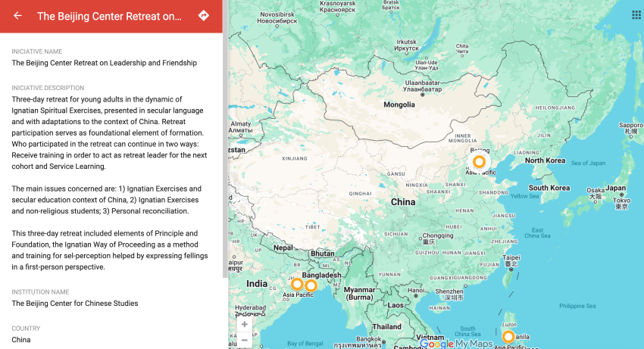
Task: Click the Krasnoyarsk city label
Action: point(338,7)
